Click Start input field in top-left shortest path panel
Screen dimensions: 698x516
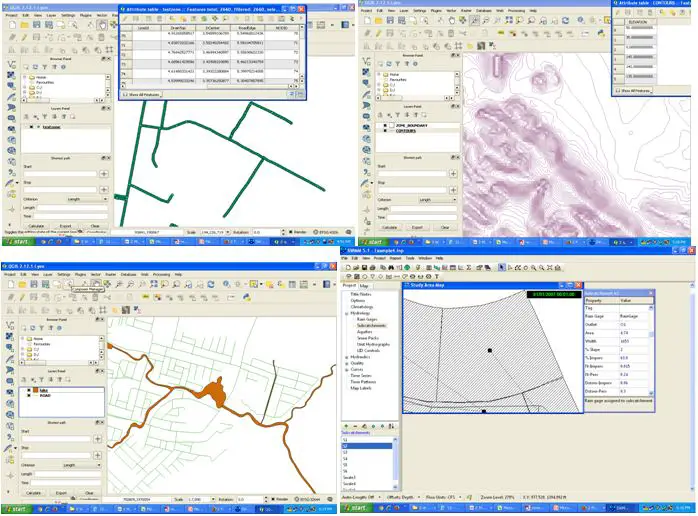coord(60,174)
